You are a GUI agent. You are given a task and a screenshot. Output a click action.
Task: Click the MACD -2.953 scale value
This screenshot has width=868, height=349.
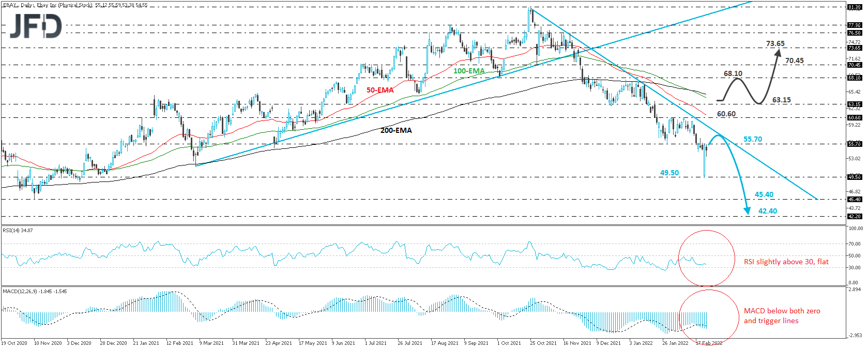pyautogui.click(x=855, y=335)
